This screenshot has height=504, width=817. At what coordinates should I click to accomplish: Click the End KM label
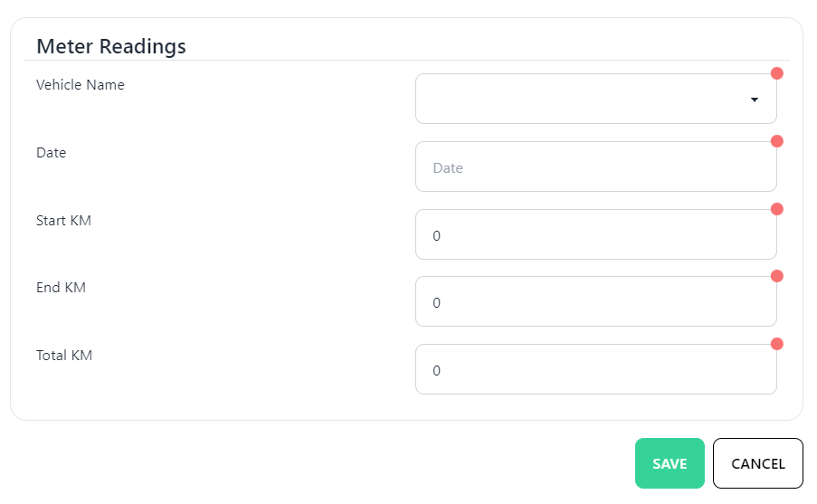pyautogui.click(x=61, y=288)
